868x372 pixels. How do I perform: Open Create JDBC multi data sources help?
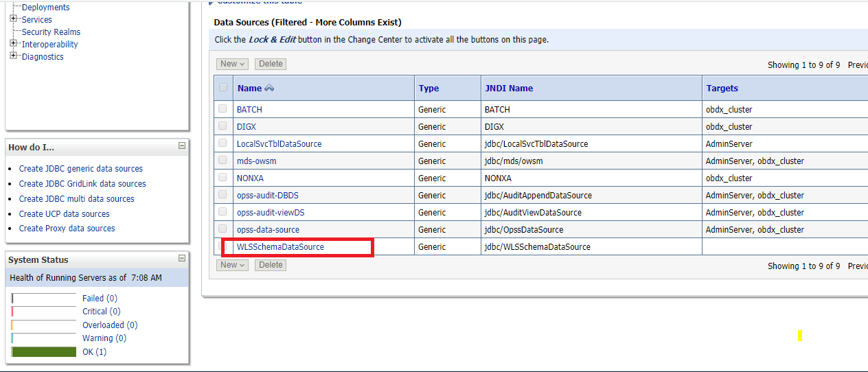(77, 199)
